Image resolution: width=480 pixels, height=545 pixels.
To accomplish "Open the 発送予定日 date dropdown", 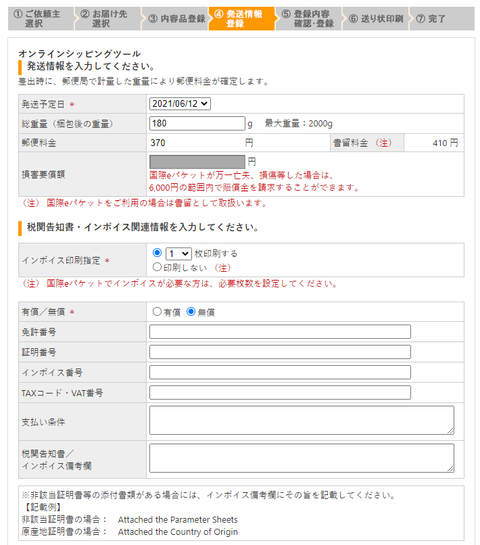I will pos(180,104).
